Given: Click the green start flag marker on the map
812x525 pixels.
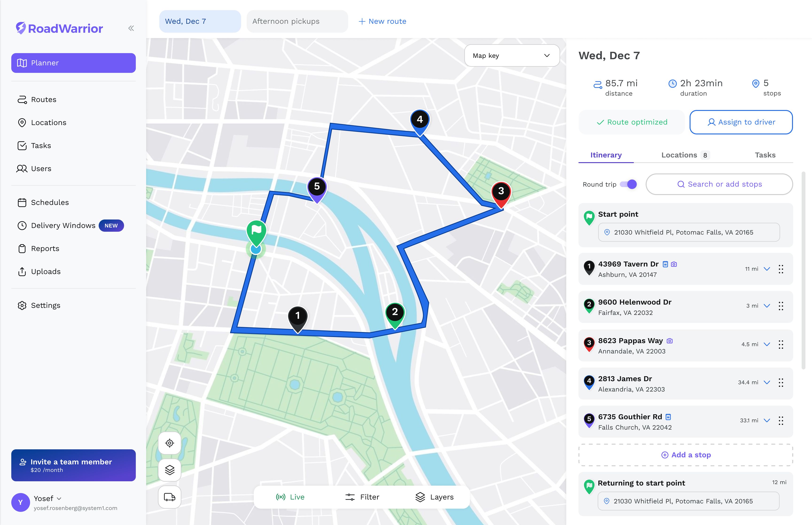Looking at the screenshot, I should [256, 234].
